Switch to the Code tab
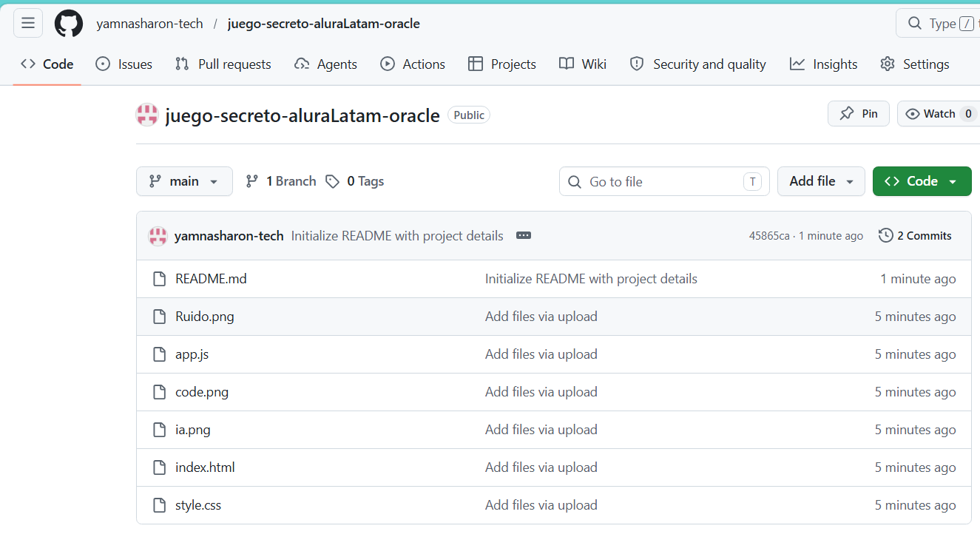980x537 pixels. coord(47,64)
